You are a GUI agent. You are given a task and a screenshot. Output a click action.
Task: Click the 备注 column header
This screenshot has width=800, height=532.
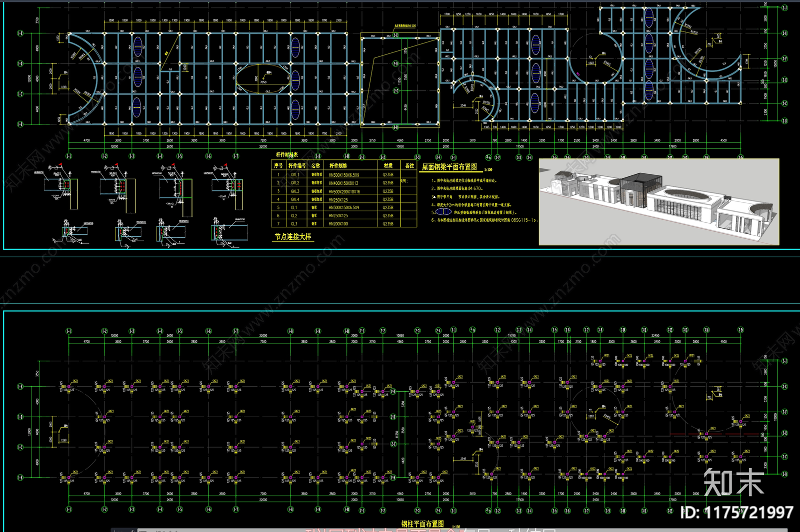tap(409, 165)
